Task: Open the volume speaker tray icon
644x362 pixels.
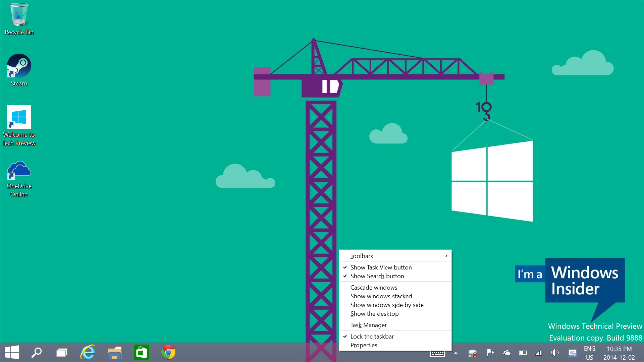Action: pyautogui.click(x=555, y=353)
